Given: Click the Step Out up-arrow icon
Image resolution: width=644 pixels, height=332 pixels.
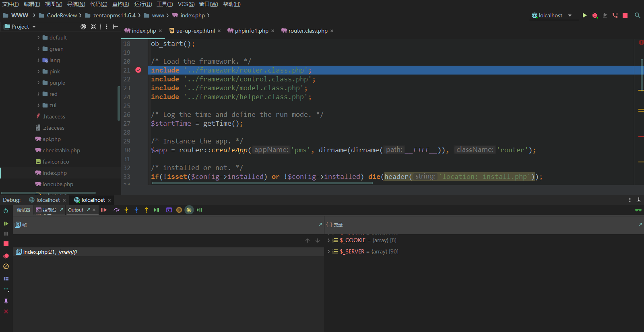Looking at the screenshot, I should (147, 210).
